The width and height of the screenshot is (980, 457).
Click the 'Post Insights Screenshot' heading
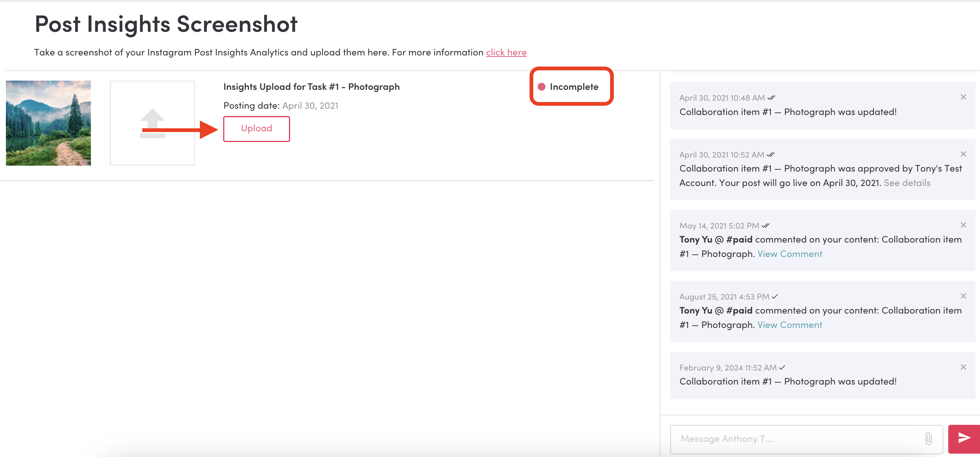point(166,24)
